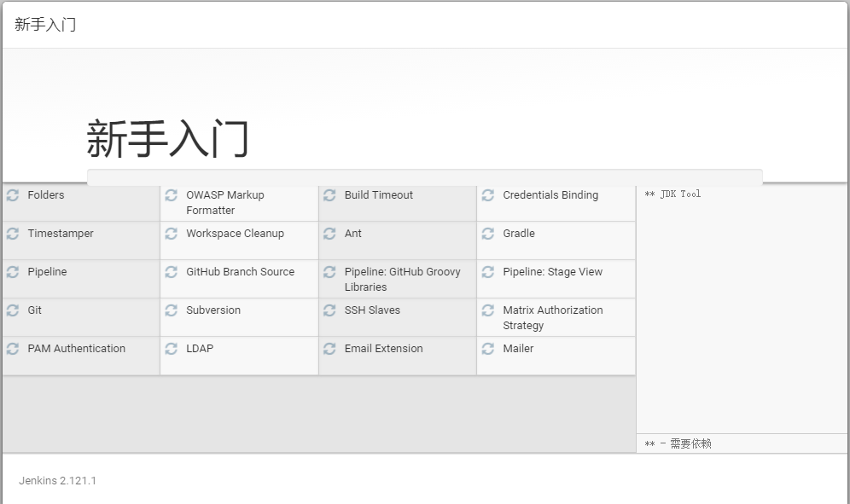The image size is (850, 504).
Task: Click the refresh icon beside OWASP Markup Formatter
Action: pos(172,195)
